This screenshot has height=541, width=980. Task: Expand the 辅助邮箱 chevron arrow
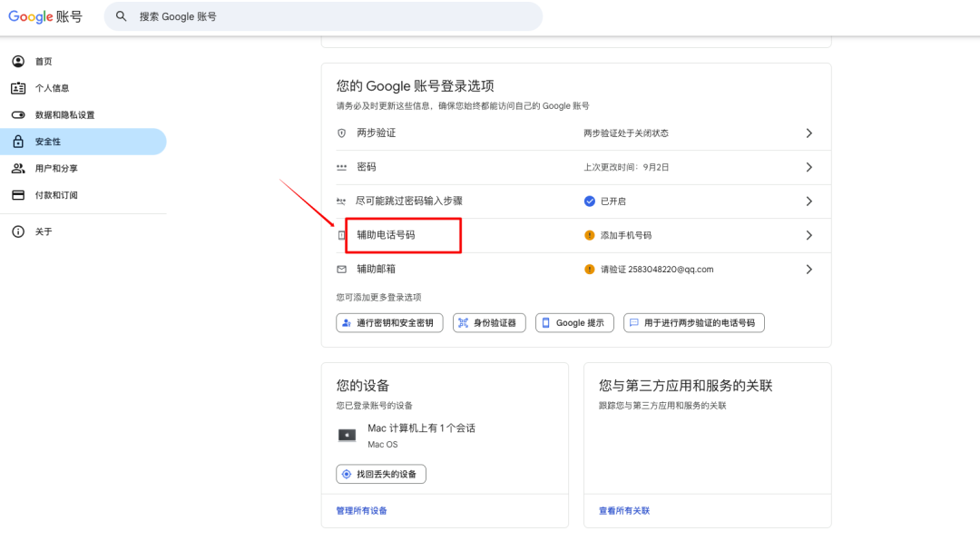coord(808,270)
